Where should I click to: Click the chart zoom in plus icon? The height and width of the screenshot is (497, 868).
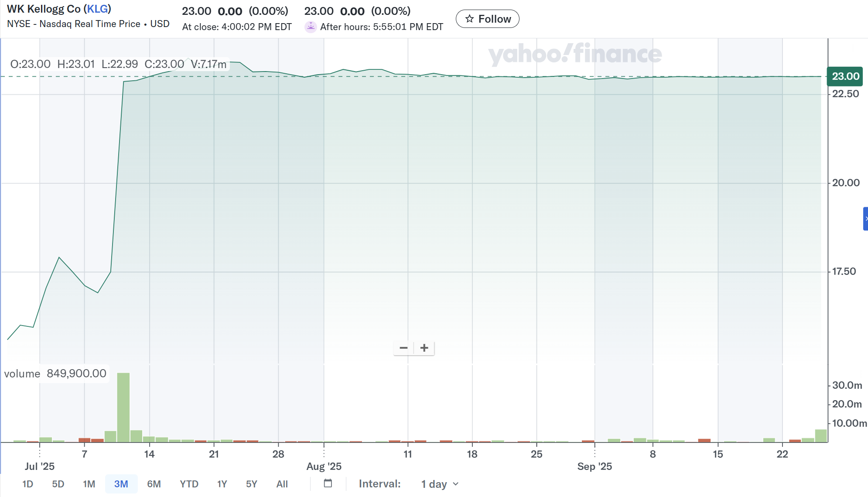coord(424,348)
